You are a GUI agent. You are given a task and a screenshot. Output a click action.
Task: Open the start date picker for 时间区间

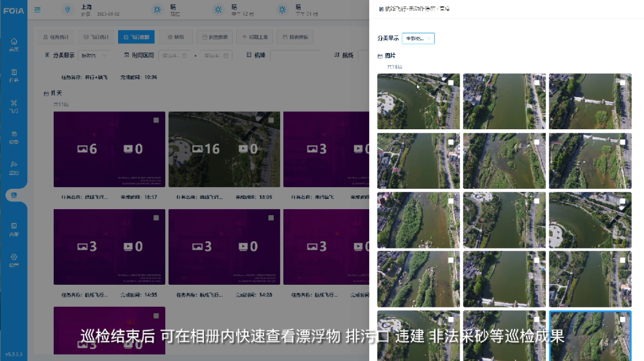pos(175,55)
